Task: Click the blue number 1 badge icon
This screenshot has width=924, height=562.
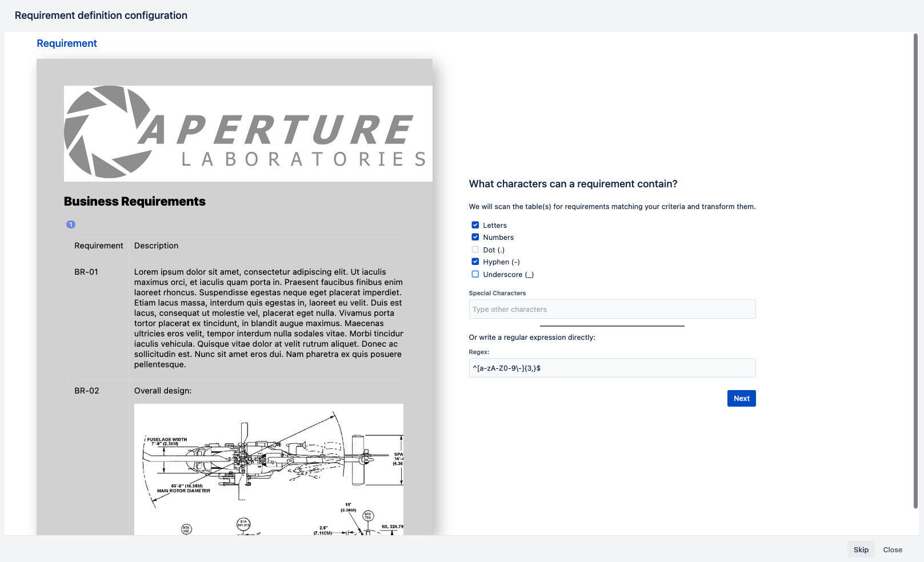Action: pyautogui.click(x=71, y=224)
